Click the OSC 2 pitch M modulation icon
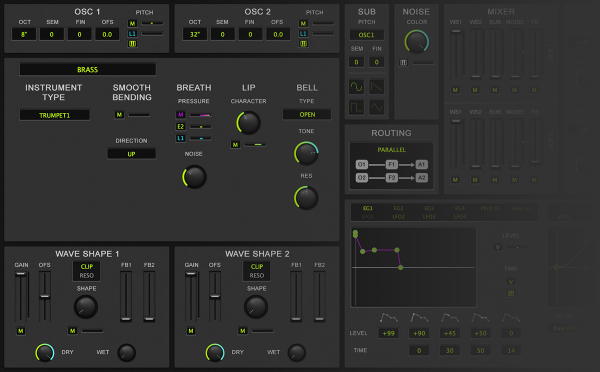 tap(303, 24)
